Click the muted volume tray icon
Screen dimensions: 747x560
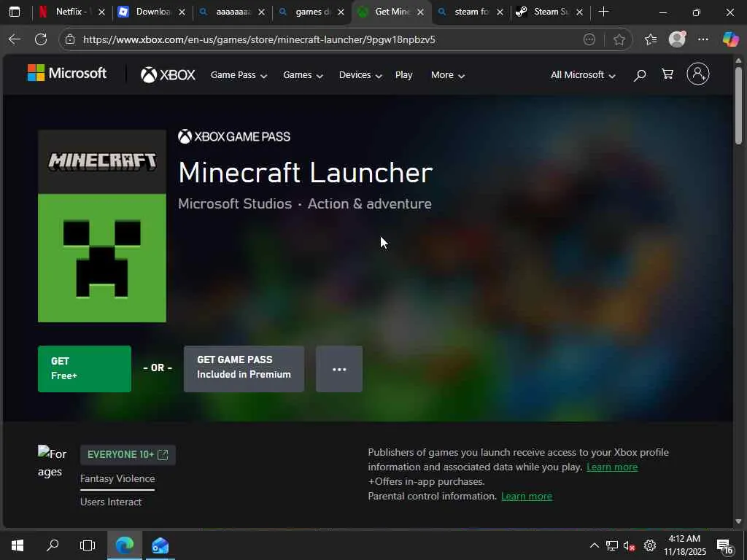tap(630, 545)
